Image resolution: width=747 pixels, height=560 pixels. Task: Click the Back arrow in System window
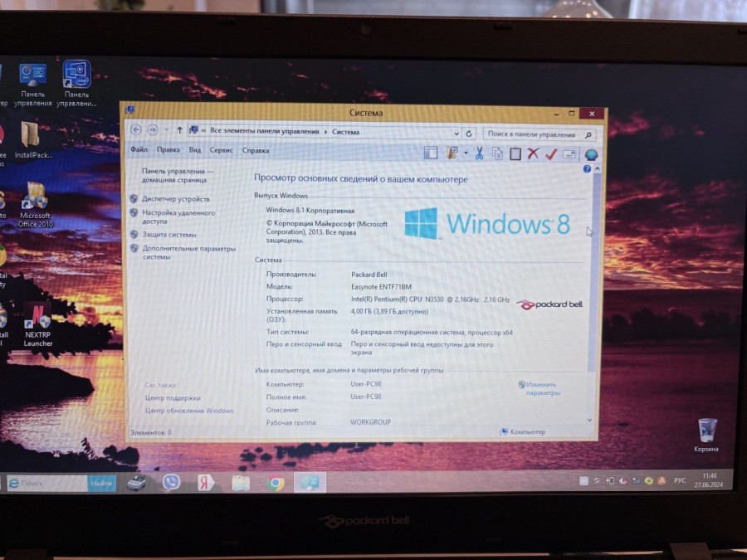click(x=136, y=129)
